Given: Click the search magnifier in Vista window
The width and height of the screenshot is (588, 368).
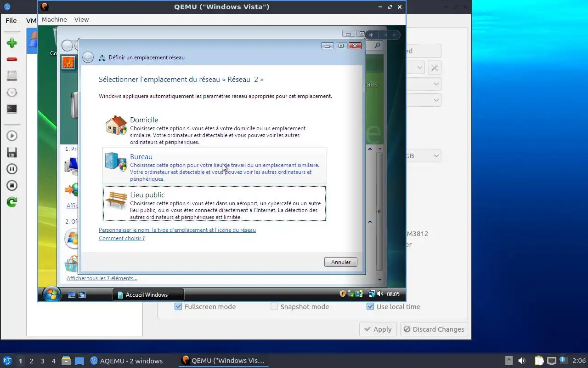Looking at the screenshot, I should pyautogui.click(x=377, y=46).
